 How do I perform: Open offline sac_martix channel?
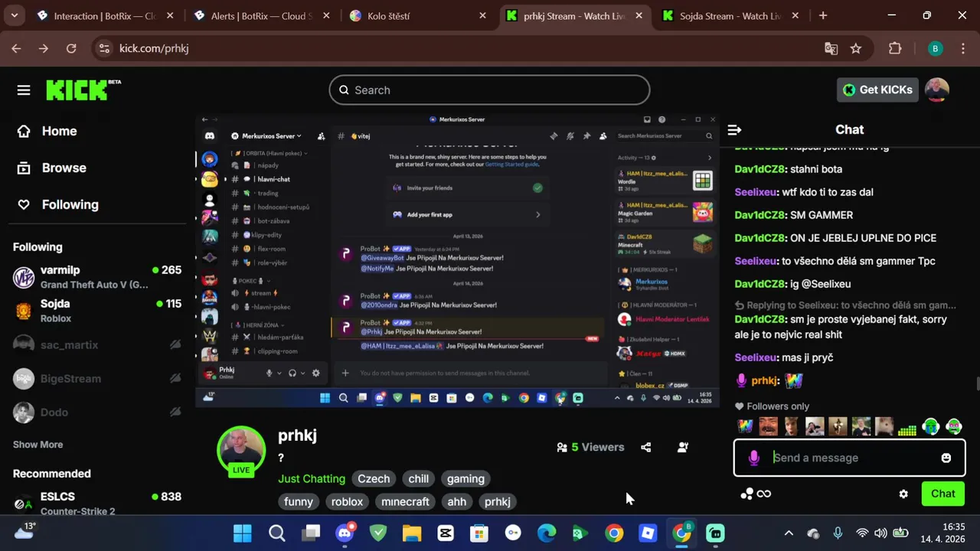(x=97, y=344)
